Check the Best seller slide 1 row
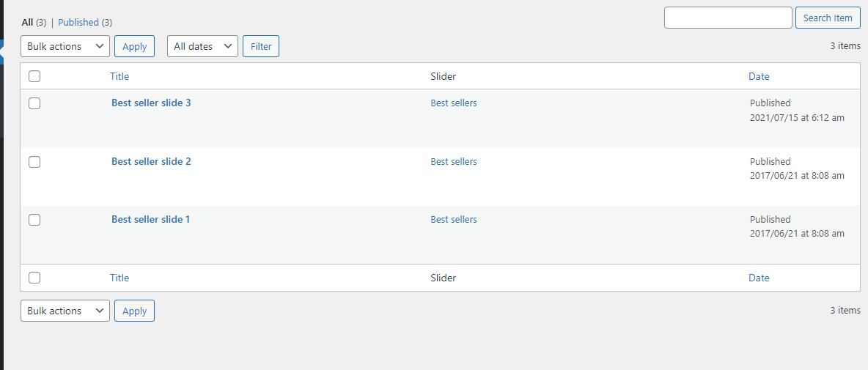 coord(34,220)
